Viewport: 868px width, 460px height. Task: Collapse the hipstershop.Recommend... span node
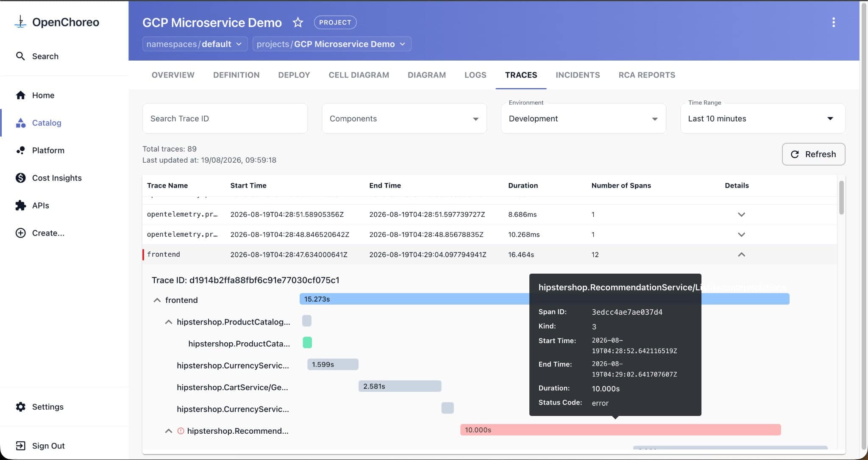[x=168, y=431]
